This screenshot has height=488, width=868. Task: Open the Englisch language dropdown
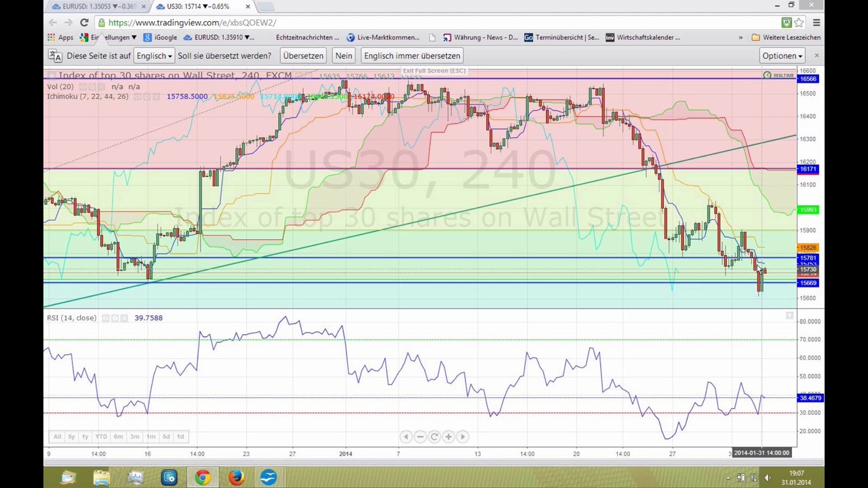tap(154, 56)
